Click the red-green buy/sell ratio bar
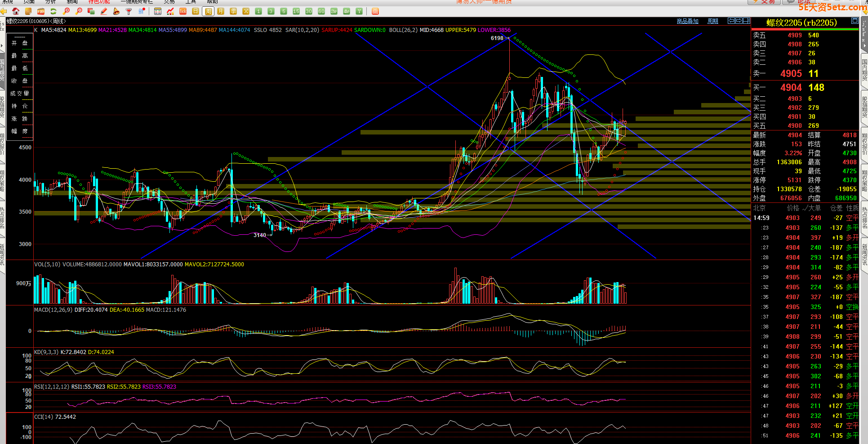Viewport: 868px width, 444px height. click(x=805, y=30)
